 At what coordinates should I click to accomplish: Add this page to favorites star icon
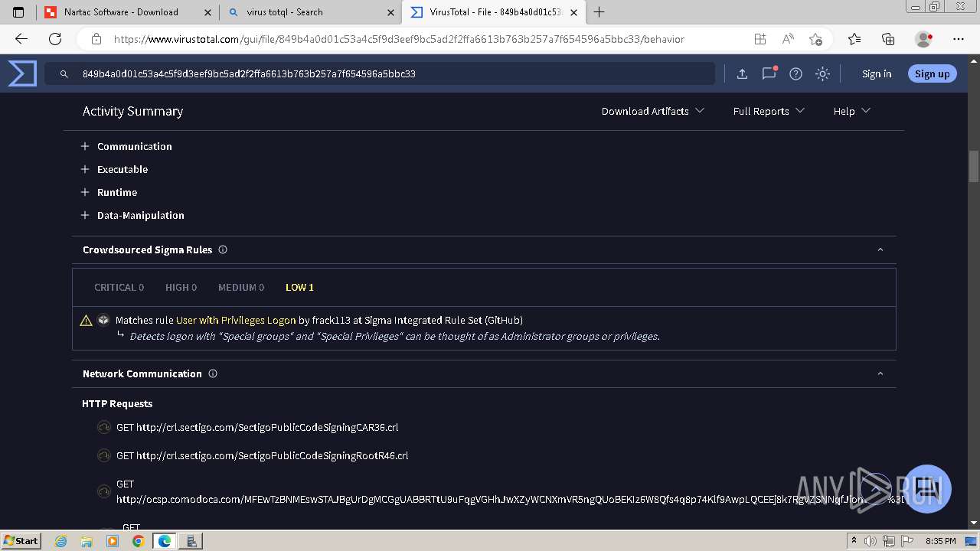pyautogui.click(x=815, y=39)
